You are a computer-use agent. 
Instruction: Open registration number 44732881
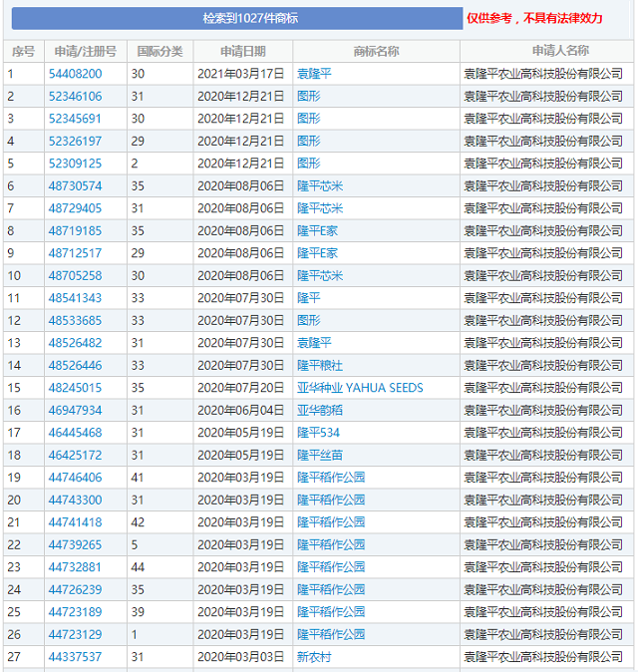pos(75,567)
